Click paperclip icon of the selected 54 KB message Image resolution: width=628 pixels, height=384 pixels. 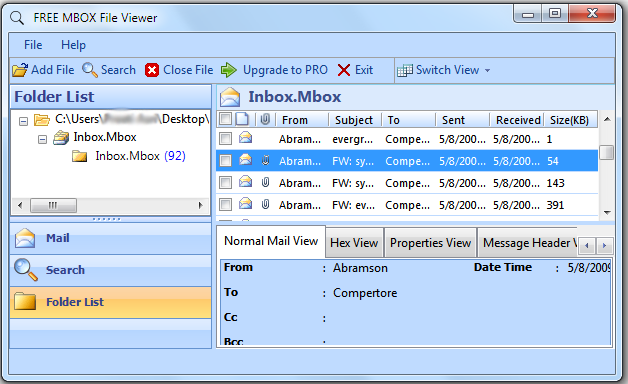(x=265, y=161)
